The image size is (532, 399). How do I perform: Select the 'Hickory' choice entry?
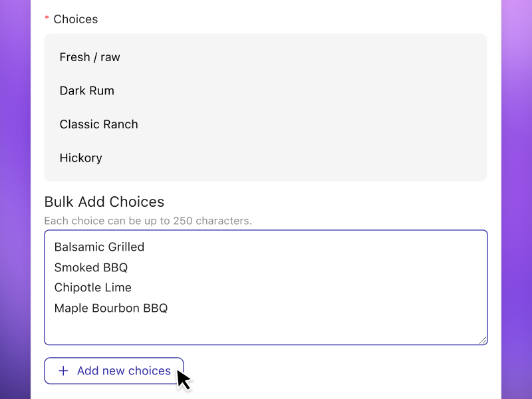[80, 158]
